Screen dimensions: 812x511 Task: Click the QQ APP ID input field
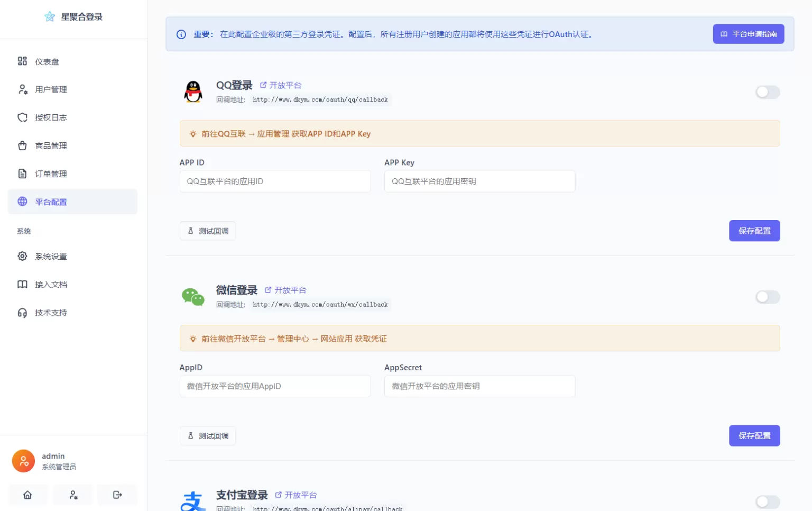(275, 181)
